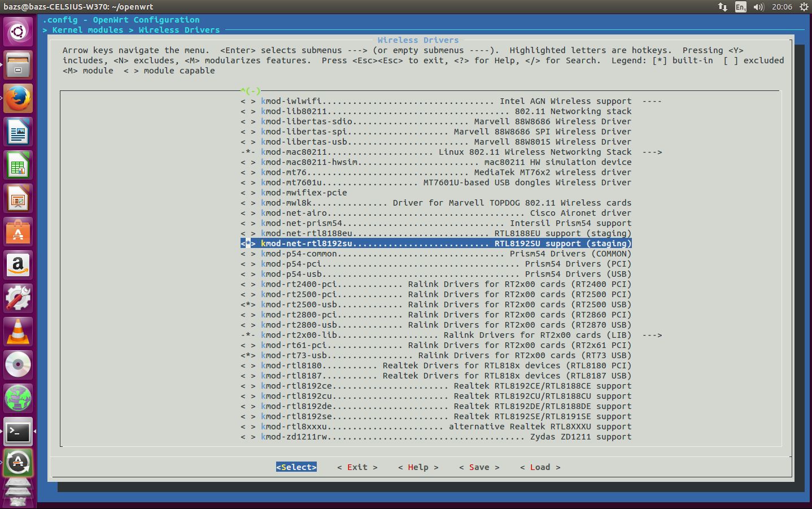Click Wireless Drivers in the breadcrumb
The image size is (812, 509).
coord(180,30)
